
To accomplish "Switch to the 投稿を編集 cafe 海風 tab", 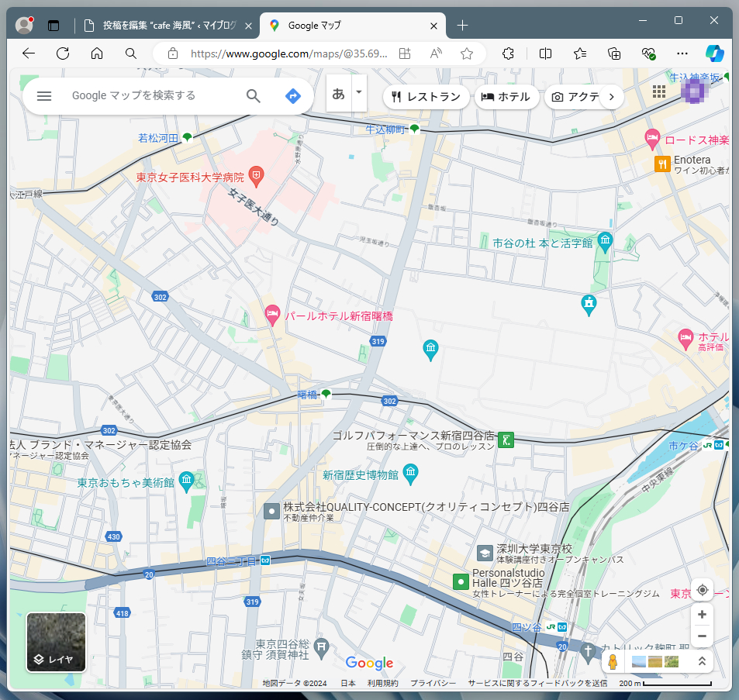I will tap(164, 26).
